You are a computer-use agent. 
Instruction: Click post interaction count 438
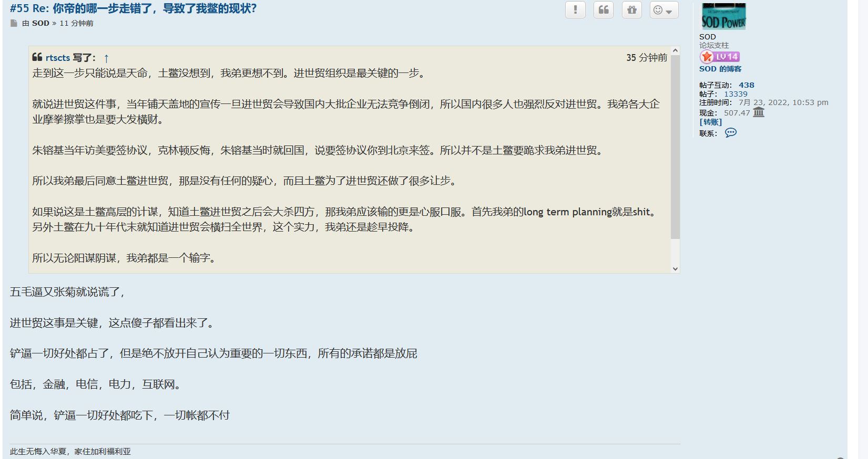tap(747, 85)
